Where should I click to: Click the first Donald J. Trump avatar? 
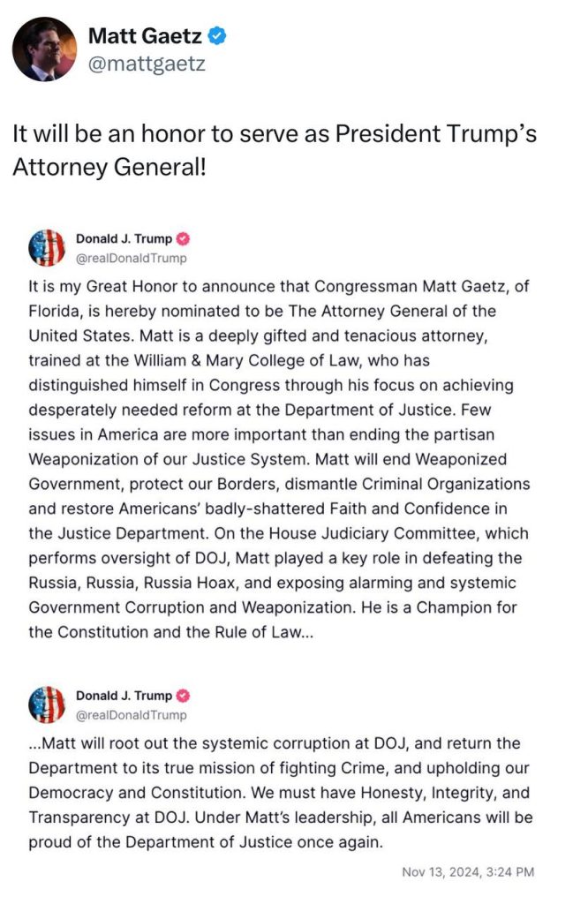pyautogui.click(x=47, y=248)
